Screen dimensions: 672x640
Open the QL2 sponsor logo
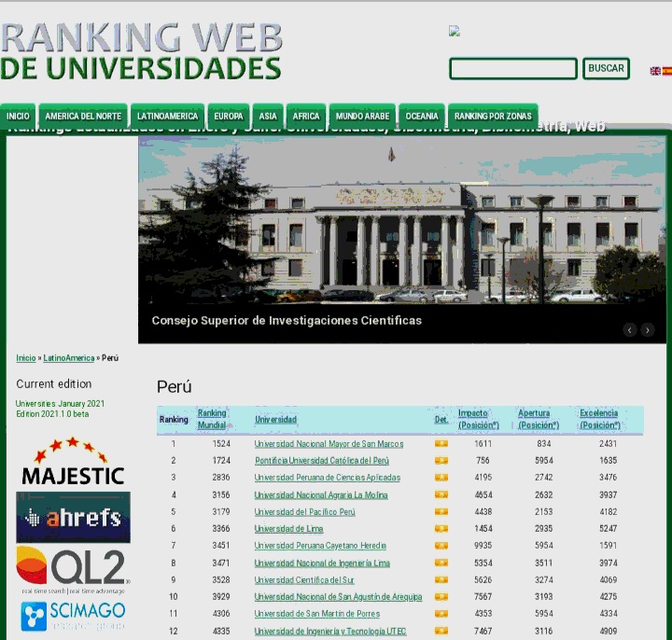click(x=73, y=569)
